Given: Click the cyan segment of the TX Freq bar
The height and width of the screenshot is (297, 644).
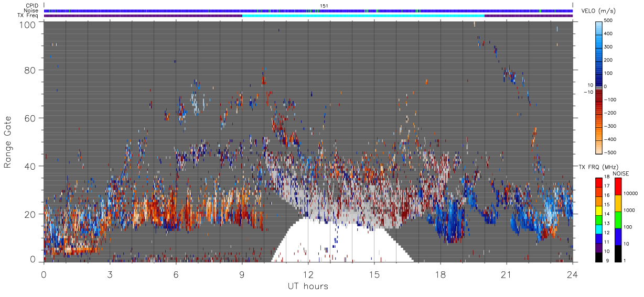Looking at the screenshot, I should 363,16.
